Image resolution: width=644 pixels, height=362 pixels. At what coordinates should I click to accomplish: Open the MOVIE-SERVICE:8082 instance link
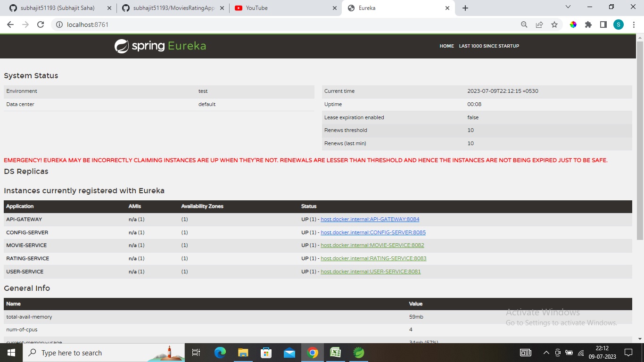(x=372, y=245)
